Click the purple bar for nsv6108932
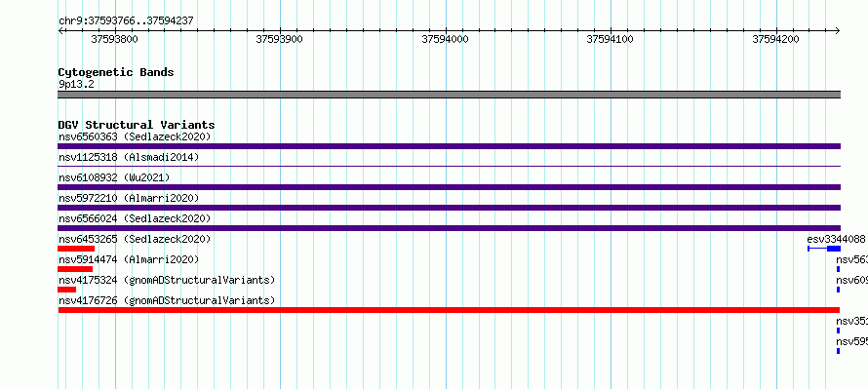868x389 pixels. 449,187
